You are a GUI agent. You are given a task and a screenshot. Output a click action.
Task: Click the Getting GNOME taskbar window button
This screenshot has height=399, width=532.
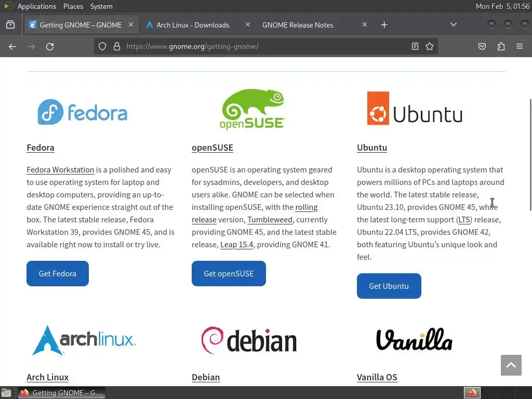61,393
